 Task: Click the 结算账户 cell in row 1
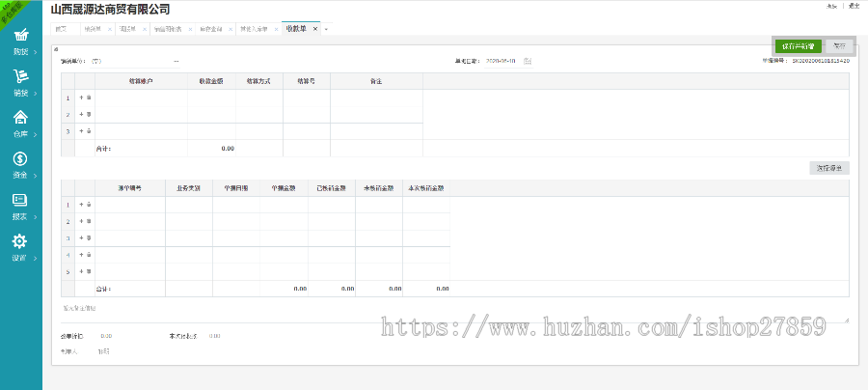pyautogui.click(x=141, y=97)
